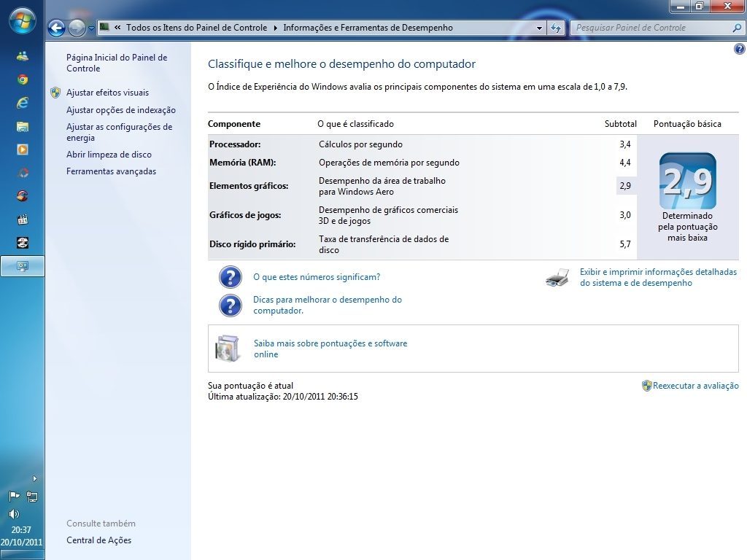
Task: Open Dicas para melhorar o desempenho link
Action: pos(328,306)
